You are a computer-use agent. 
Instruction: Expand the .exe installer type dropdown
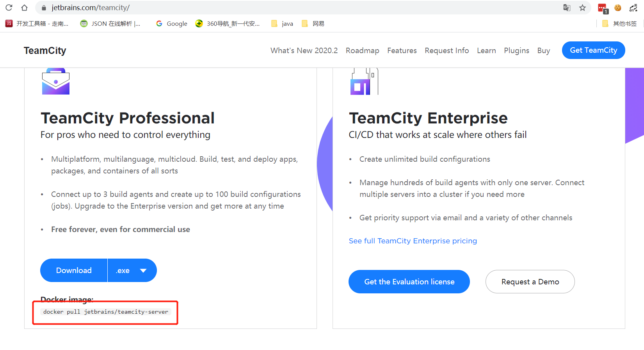(132, 270)
